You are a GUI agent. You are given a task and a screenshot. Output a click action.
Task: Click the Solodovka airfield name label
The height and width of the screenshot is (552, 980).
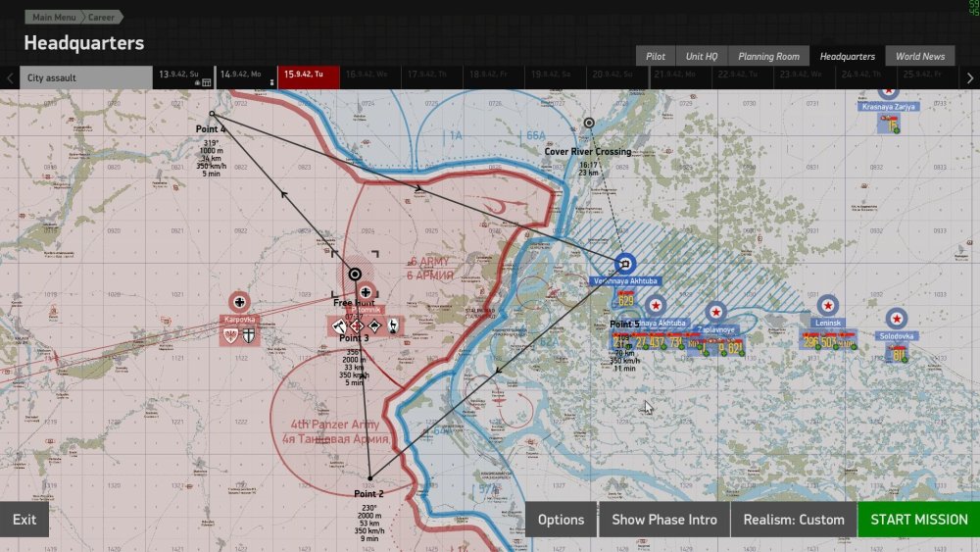pos(897,335)
